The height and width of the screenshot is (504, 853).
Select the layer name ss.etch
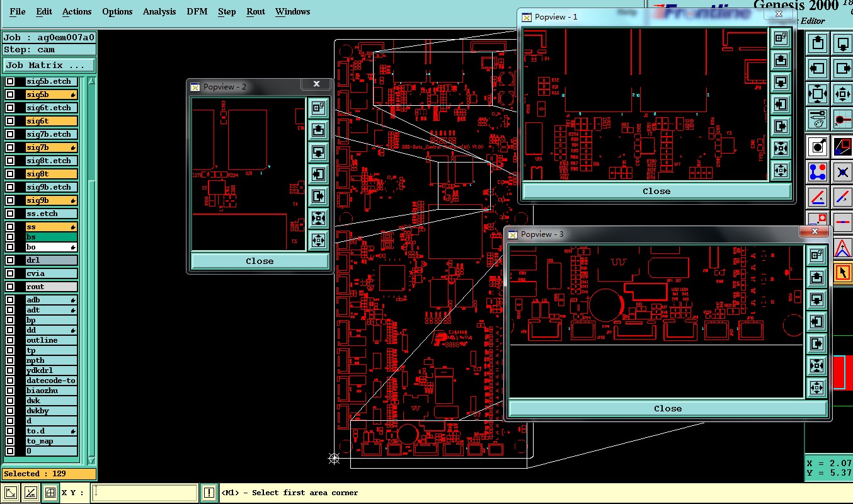[x=51, y=214]
